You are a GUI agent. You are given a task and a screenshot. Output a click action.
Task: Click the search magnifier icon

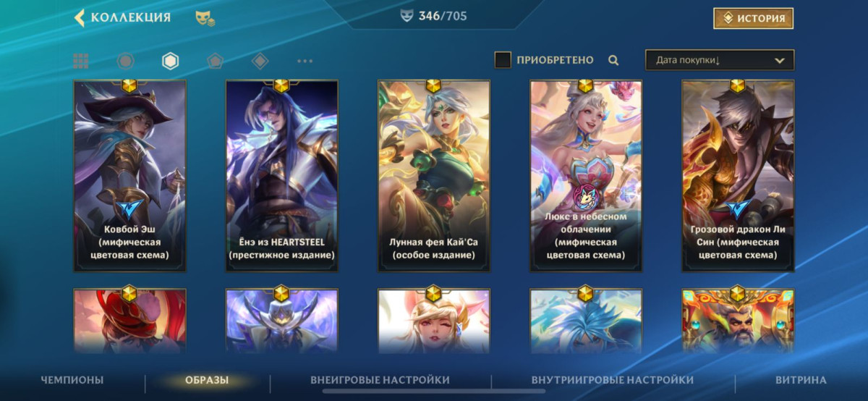coord(613,61)
